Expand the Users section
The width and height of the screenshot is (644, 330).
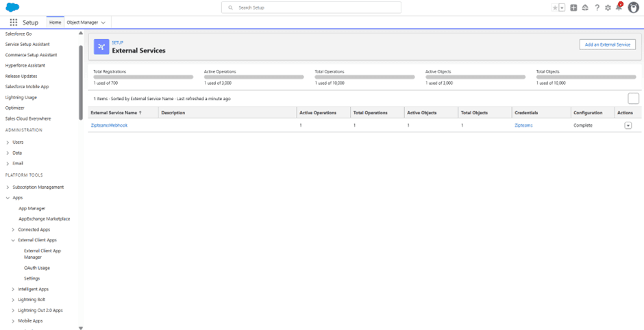click(x=8, y=142)
